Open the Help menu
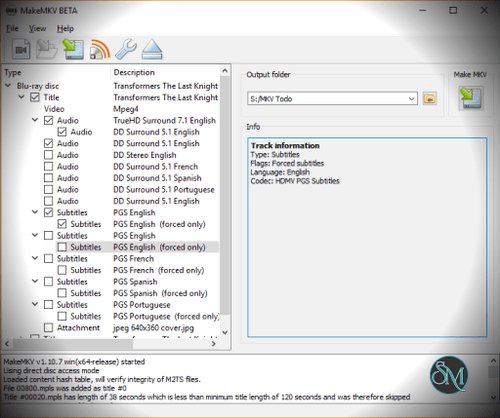This screenshot has width=500, height=418. tap(65, 29)
